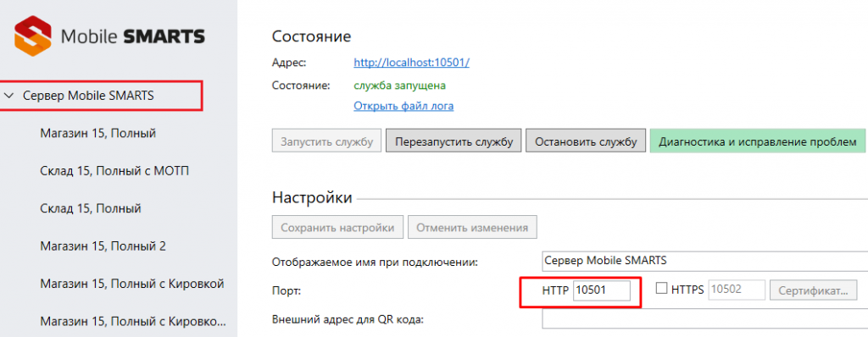Open database Склад 15, Полный
The image size is (868, 337).
tap(91, 208)
